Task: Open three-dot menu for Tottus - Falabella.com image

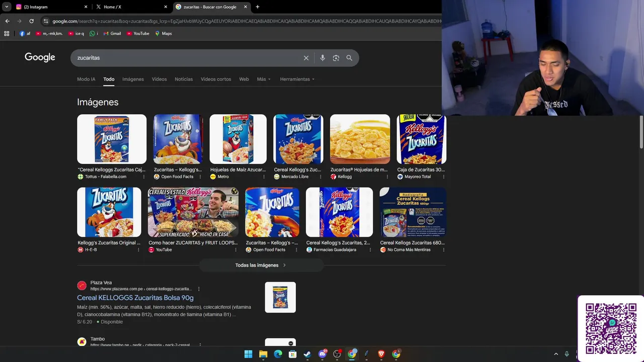Action: [143, 177]
